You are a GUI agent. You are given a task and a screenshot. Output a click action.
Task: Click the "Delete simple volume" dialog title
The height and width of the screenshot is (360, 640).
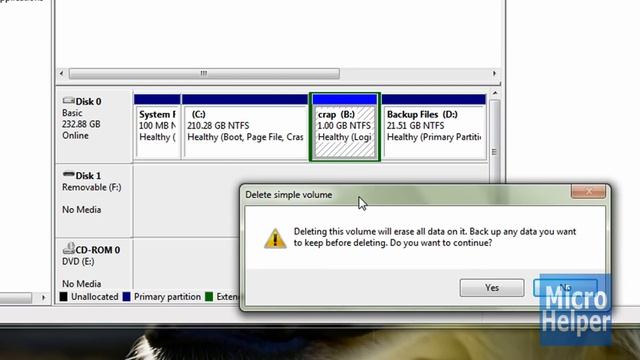(x=289, y=195)
